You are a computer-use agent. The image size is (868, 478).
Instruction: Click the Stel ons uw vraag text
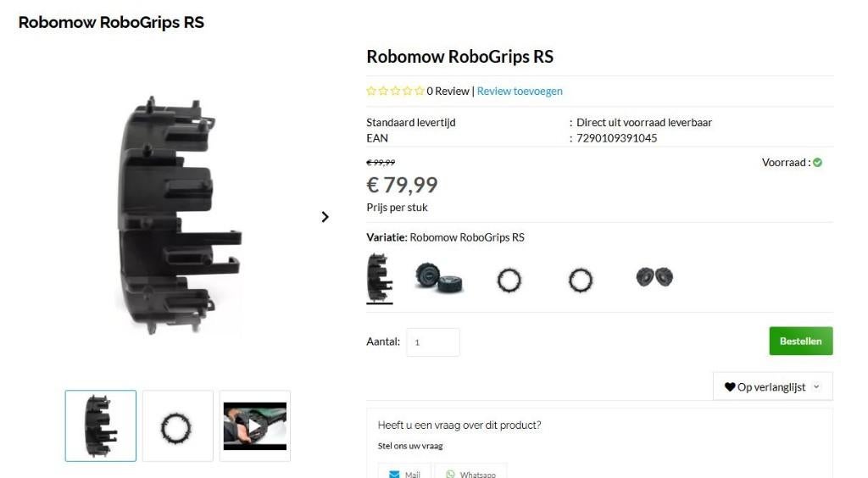point(410,446)
